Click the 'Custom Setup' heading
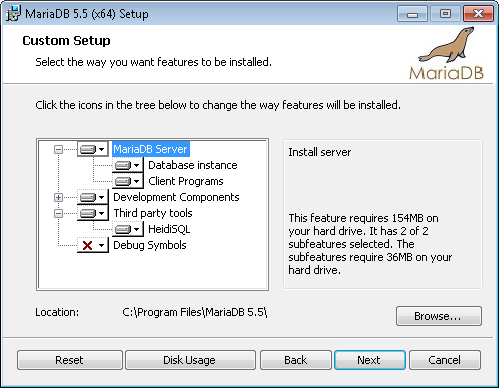Screen dimensions: 499x388 [66, 41]
